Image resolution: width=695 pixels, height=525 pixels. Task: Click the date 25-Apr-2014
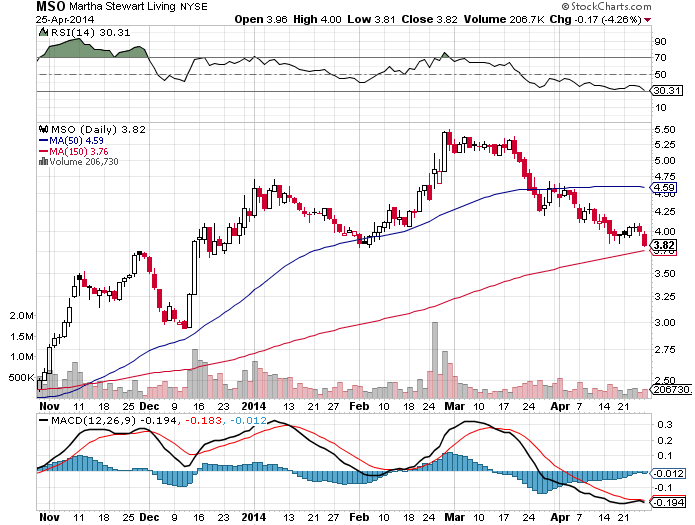[x=65, y=20]
